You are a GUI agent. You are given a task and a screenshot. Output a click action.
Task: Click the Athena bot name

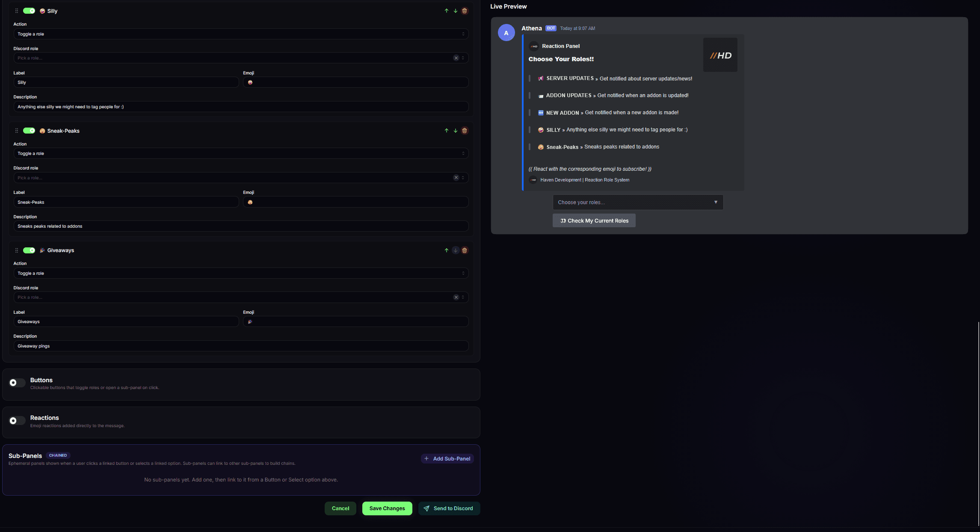click(x=532, y=28)
